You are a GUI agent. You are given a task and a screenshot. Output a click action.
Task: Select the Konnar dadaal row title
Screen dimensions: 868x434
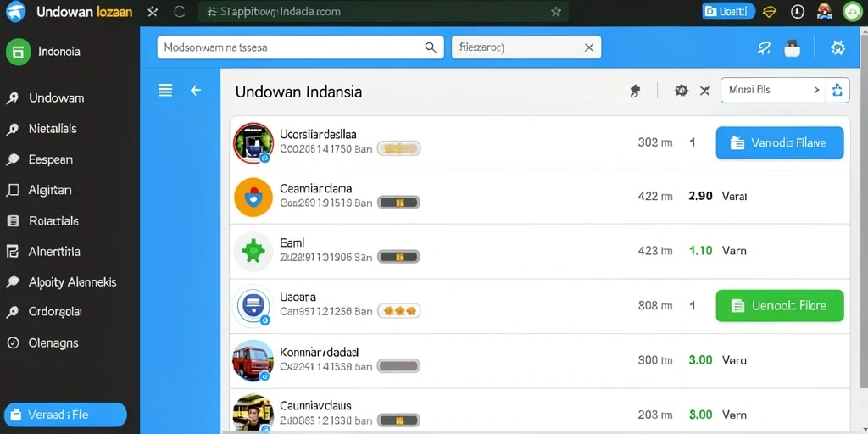tap(320, 352)
